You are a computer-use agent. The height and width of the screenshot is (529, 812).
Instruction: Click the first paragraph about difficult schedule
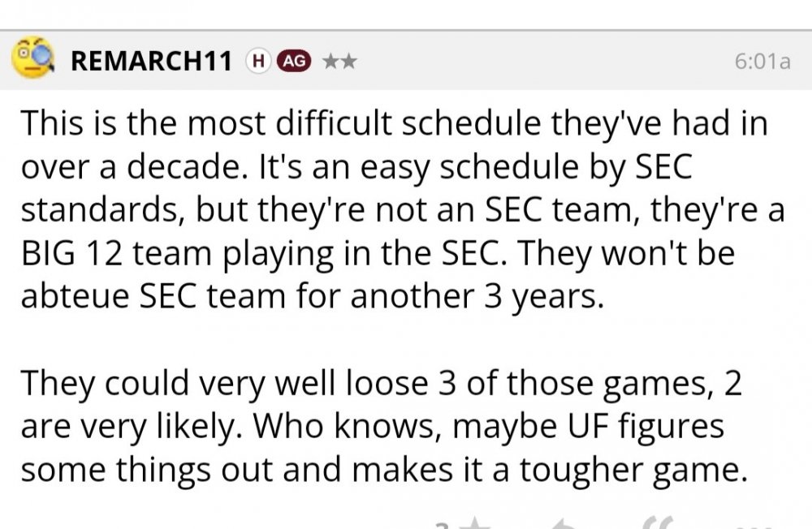click(x=390, y=211)
